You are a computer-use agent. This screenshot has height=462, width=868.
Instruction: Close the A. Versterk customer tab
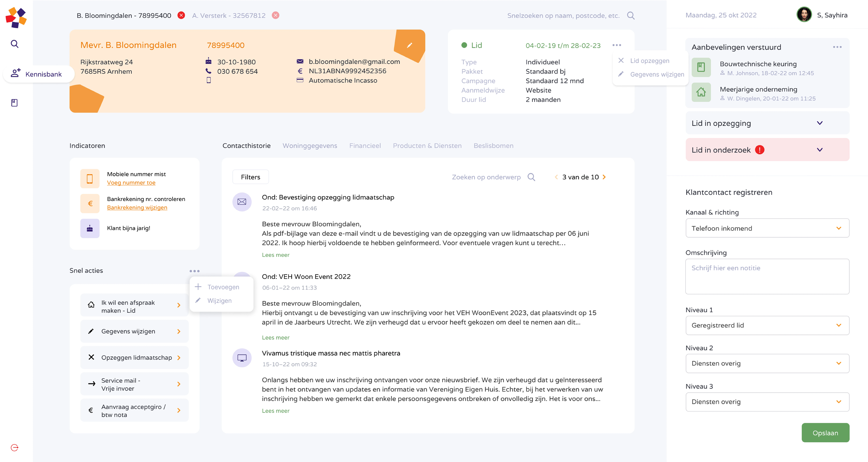[276, 16]
